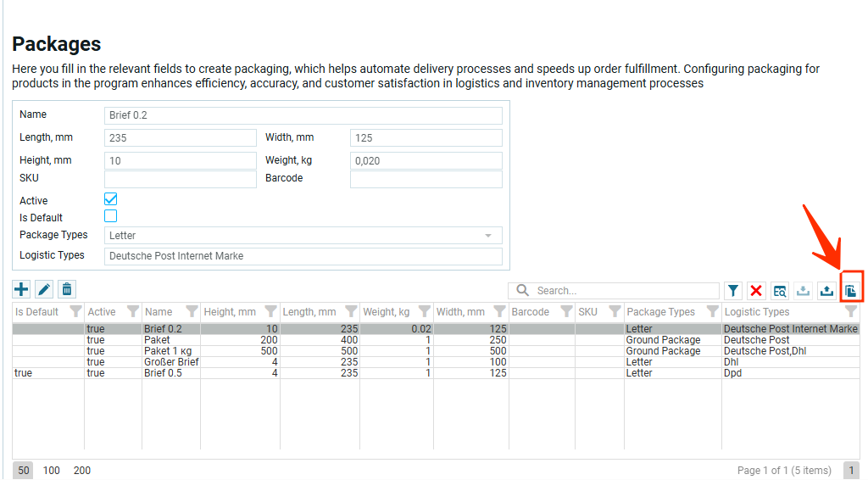868x480 pixels.
Task: Enable the Is Default checkbox
Action: point(110,216)
